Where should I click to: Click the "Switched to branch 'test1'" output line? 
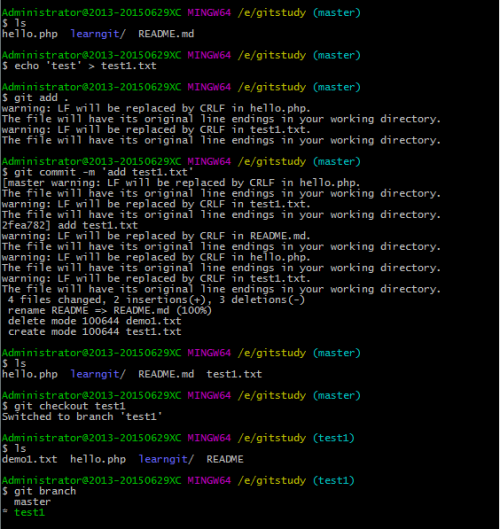[82, 417]
